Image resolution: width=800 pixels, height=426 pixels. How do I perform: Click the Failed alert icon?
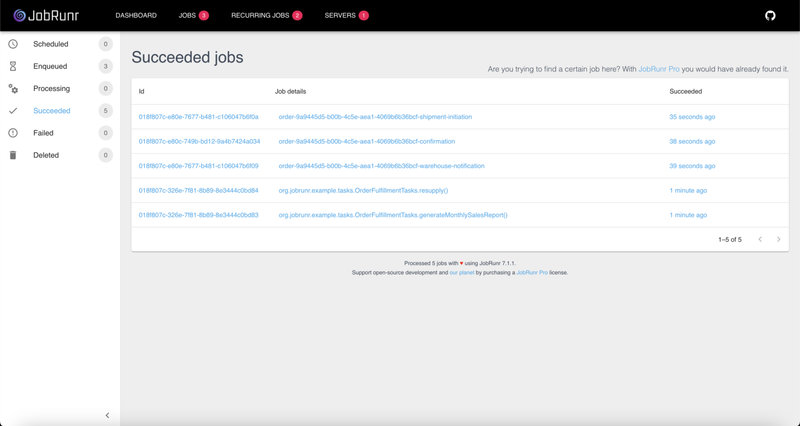(13, 133)
